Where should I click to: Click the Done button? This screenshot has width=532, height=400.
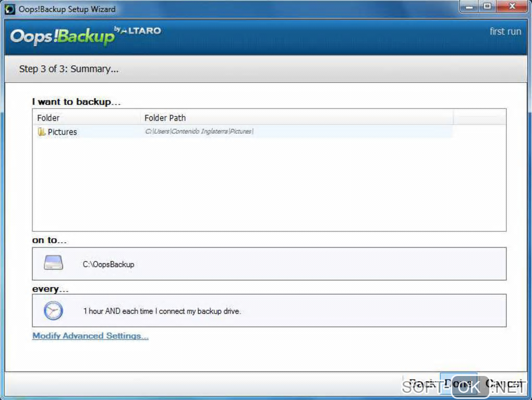click(458, 384)
